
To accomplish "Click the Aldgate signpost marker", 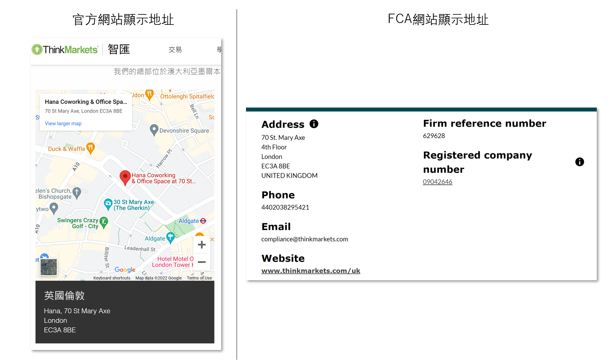I will coord(170,238).
